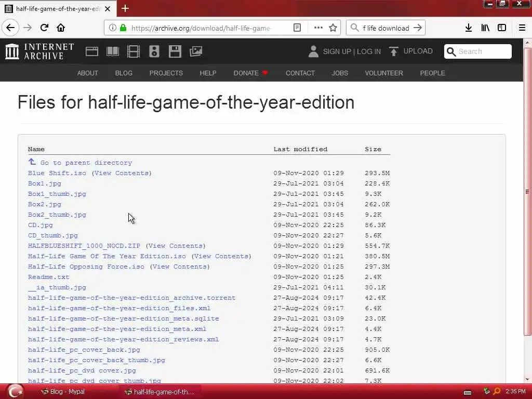Reload the current page

point(44,28)
